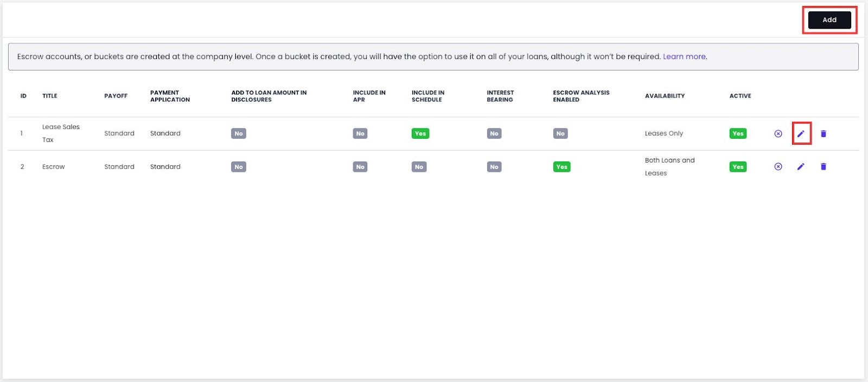Screen dimensions: 868x382
Task: Open the Learn more link
Action: tap(684, 56)
